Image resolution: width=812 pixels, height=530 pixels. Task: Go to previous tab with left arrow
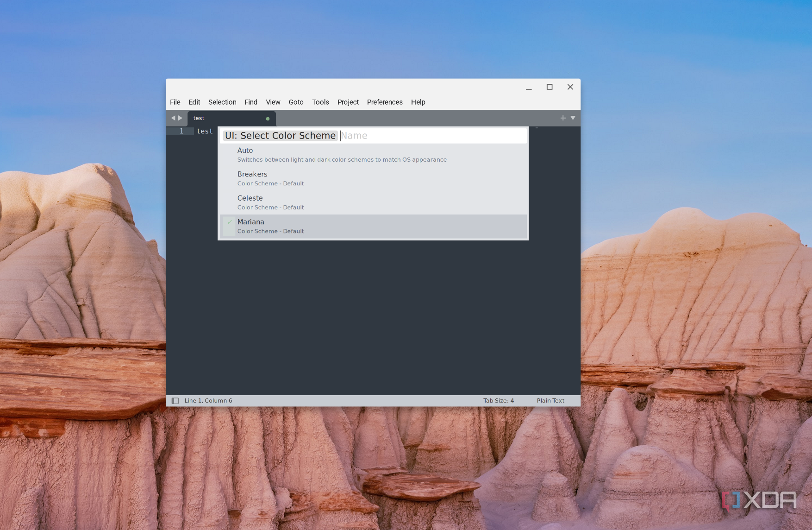173,118
